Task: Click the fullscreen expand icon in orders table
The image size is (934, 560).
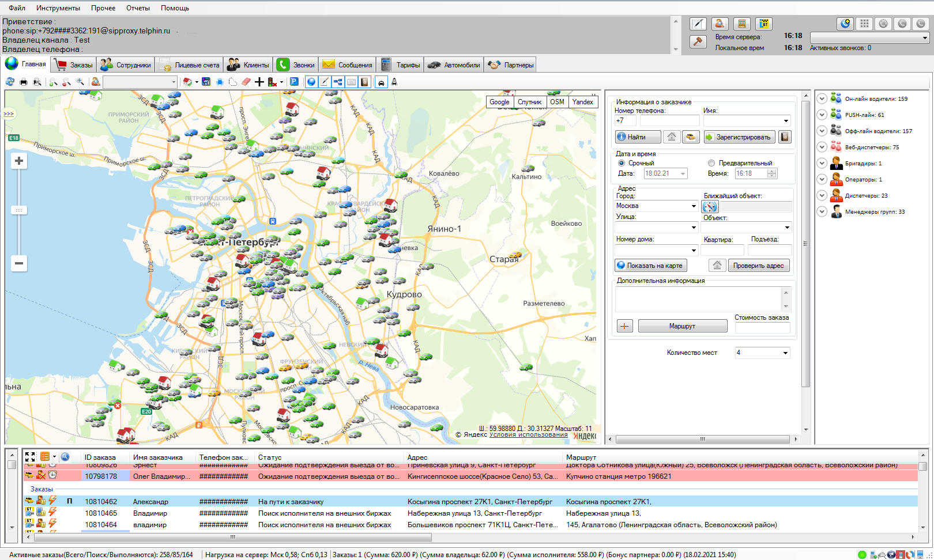Action: (30, 456)
